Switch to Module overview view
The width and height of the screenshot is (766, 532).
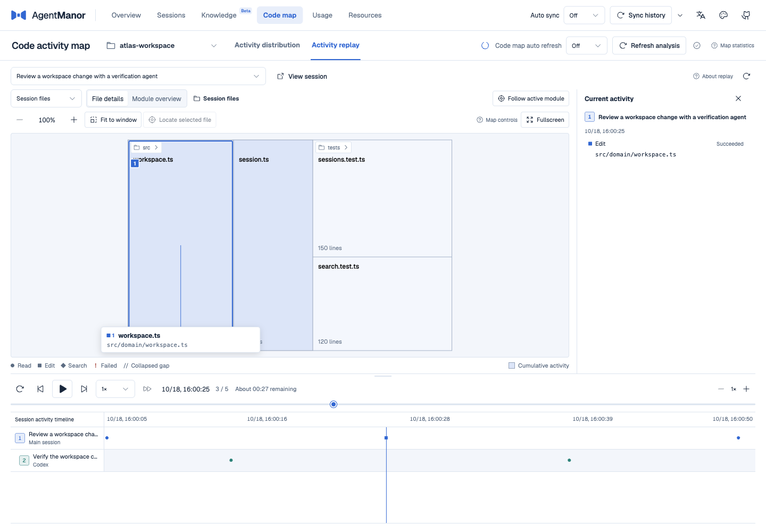(x=156, y=98)
